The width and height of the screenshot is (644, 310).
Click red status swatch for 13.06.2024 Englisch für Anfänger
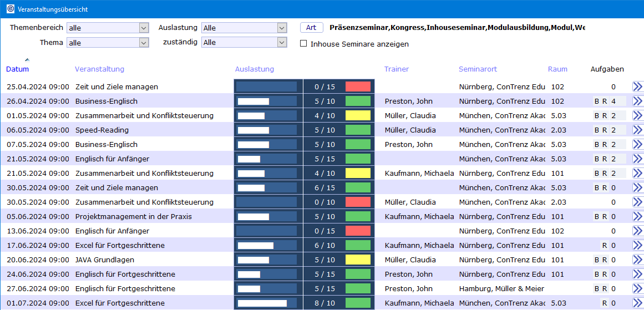pyautogui.click(x=358, y=231)
